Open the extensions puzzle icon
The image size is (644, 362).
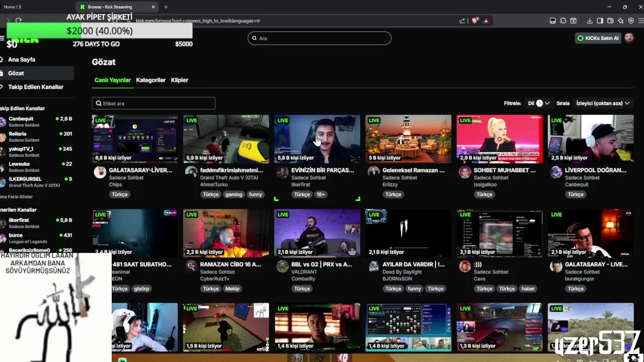563,21
